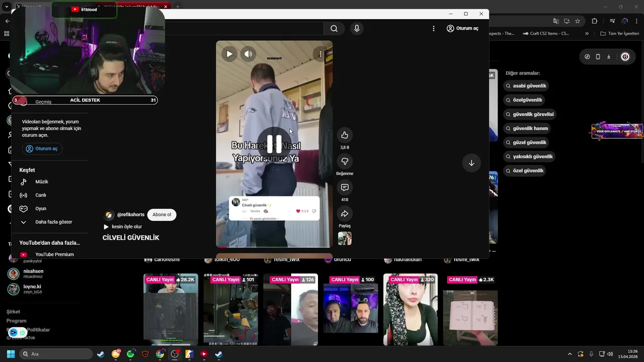Open the Counter-Strike icon in the taskbar
Image resolution: width=644 pixels, height=362 pixels.
pos(189,354)
